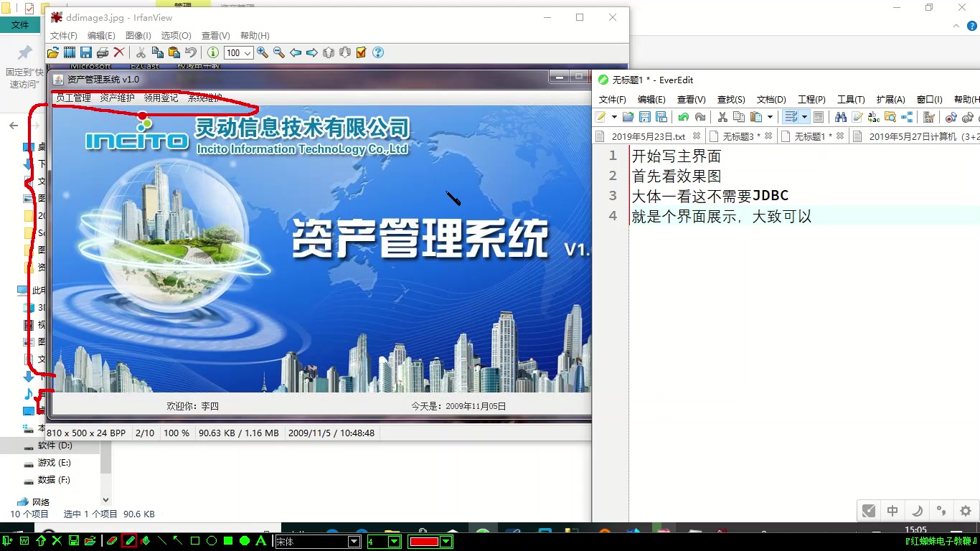Click the Replace (ab→ac) icon in EverEdit
The image size is (980, 551).
[873, 116]
